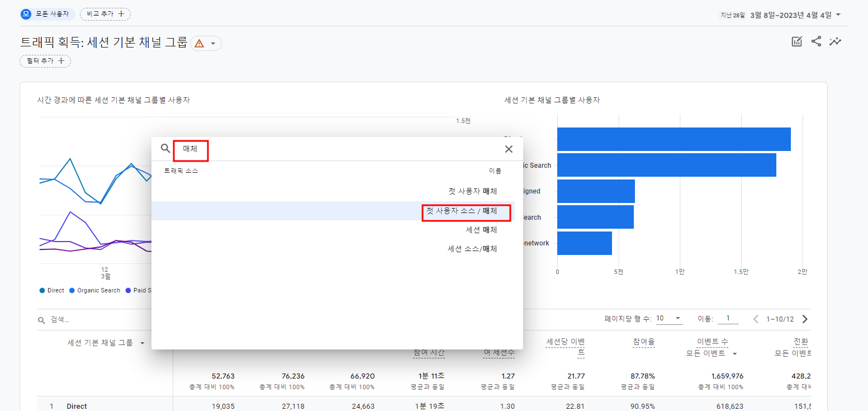
Task: Open the 세션 기본 채널 그룹 dimension dropdown
Action: tap(106, 343)
